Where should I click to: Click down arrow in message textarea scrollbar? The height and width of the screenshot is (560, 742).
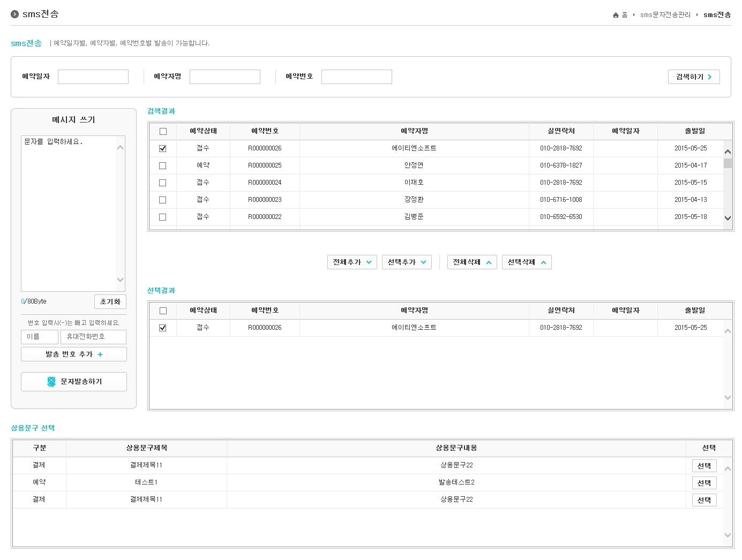coord(120,279)
